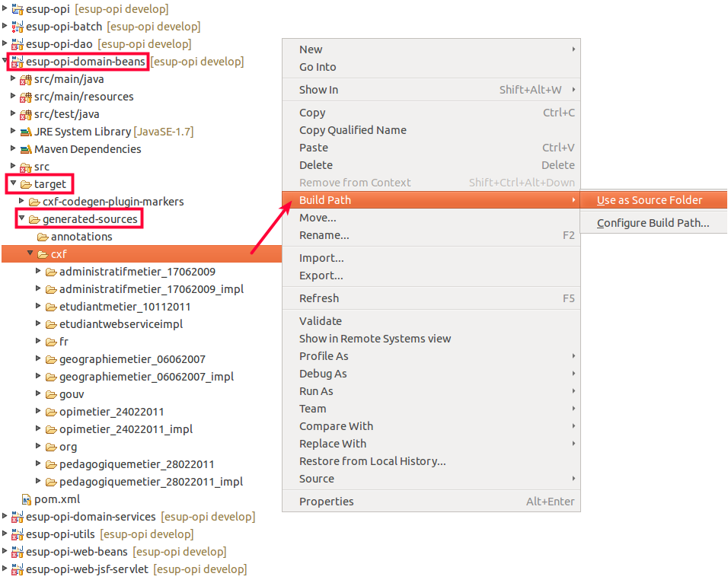Click the Maven Dependencies library icon
The image size is (728, 583).
(x=25, y=149)
